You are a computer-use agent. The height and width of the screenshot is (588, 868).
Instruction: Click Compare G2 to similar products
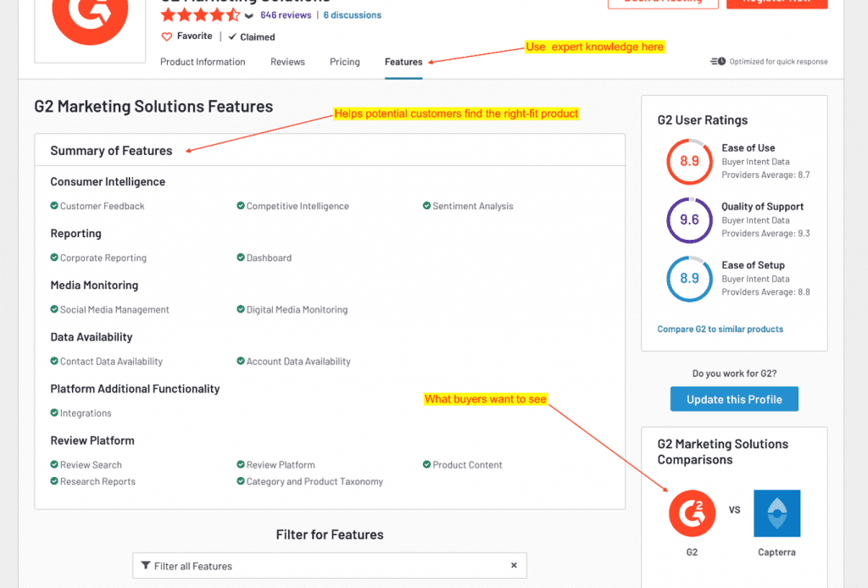(x=721, y=329)
